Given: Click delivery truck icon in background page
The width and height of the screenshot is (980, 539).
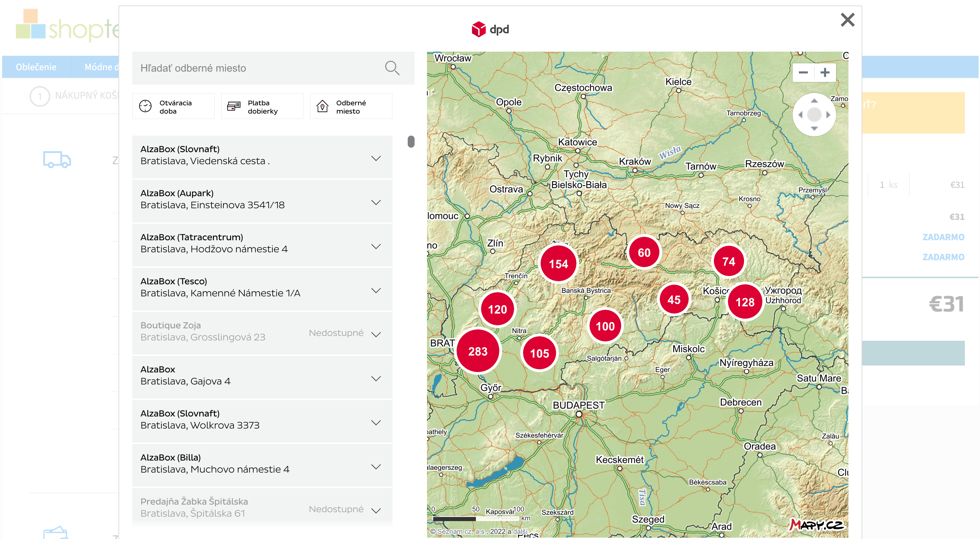Looking at the screenshot, I should coord(57,159).
